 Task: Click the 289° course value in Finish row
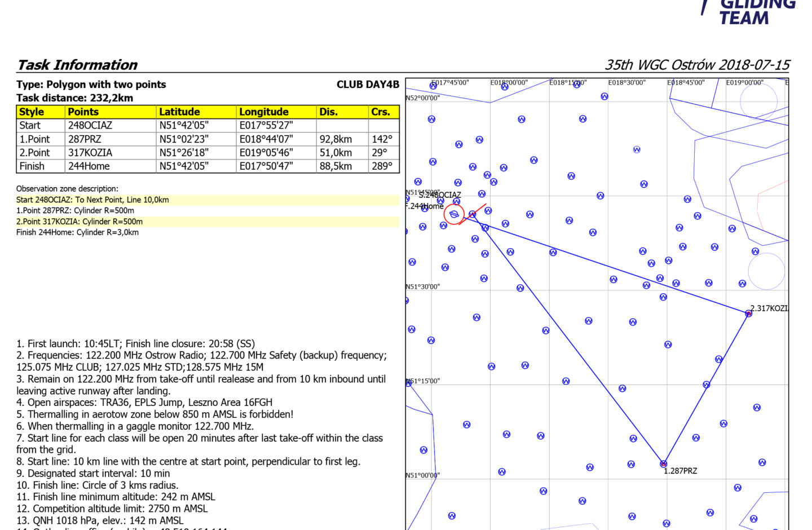click(x=382, y=166)
